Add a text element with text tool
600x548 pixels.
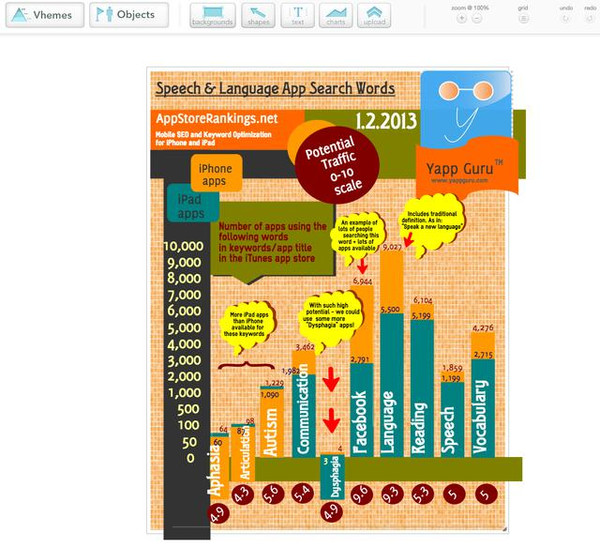click(298, 15)
